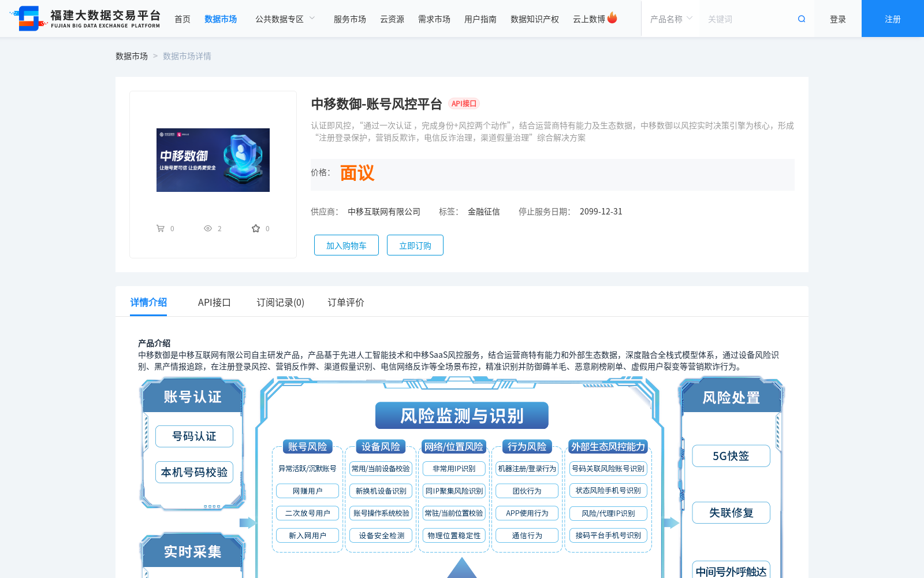Click 号码认证 box in diagram
The width and height of the screenshot is (924, 578).
coord(194,436)
